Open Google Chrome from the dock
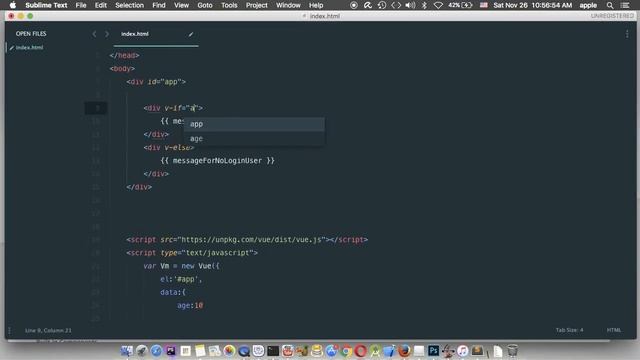Image resolution: width=640 pixels, height=360 pixels. coord(346,351)
